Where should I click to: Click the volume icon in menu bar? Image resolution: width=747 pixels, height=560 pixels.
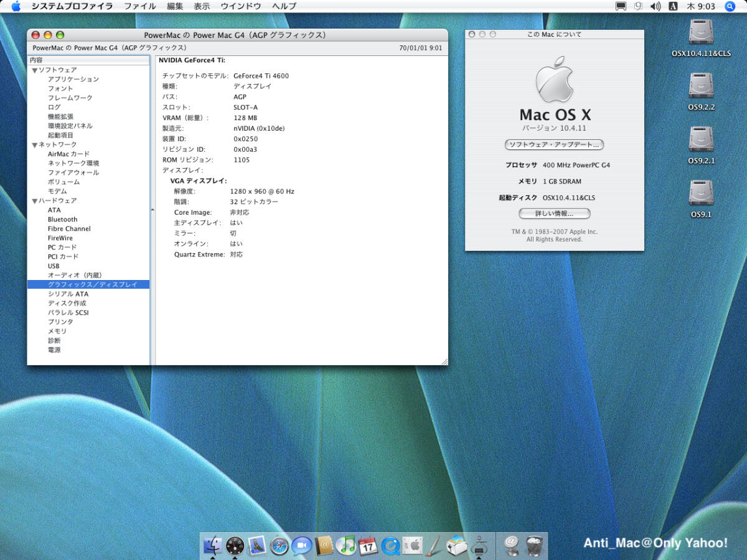(x=655, y=6)
